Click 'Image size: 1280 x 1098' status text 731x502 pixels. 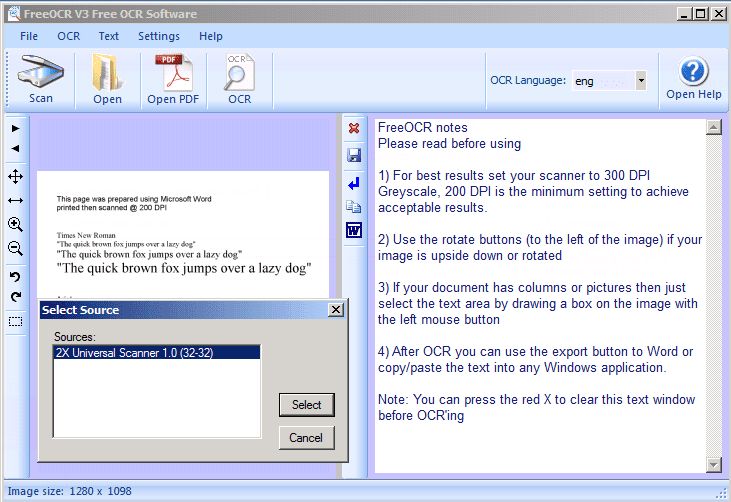click(69, 491)
